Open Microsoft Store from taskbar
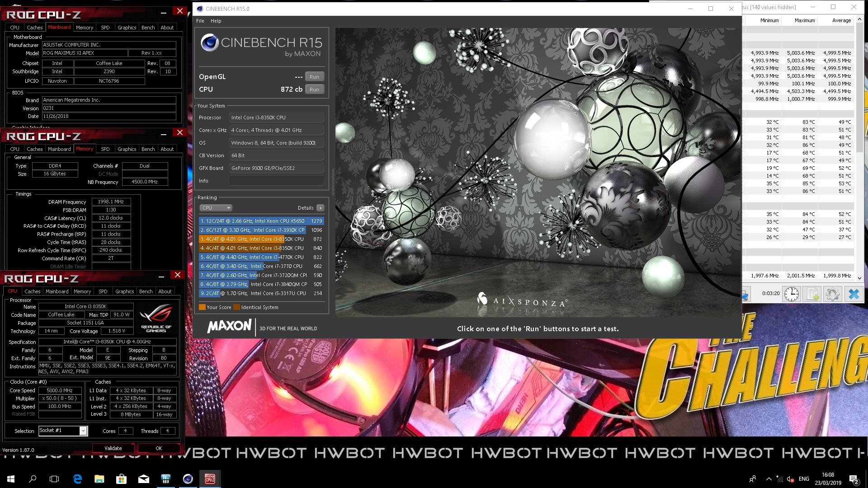 [x=121, y=479]
